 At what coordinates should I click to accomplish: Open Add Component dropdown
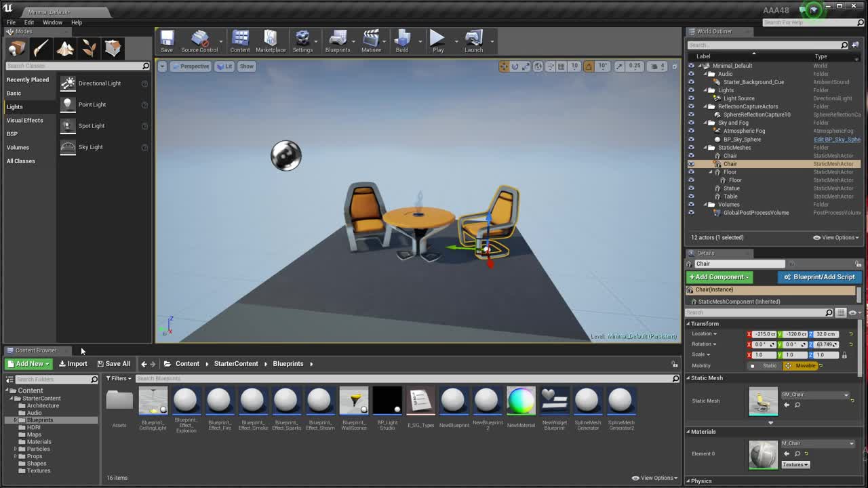pos(719,277)
